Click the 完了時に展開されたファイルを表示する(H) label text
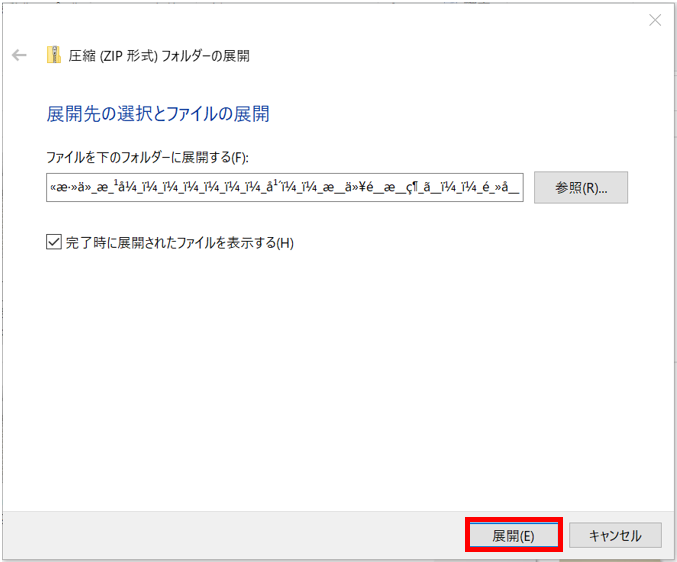 [x=180, y=242]
